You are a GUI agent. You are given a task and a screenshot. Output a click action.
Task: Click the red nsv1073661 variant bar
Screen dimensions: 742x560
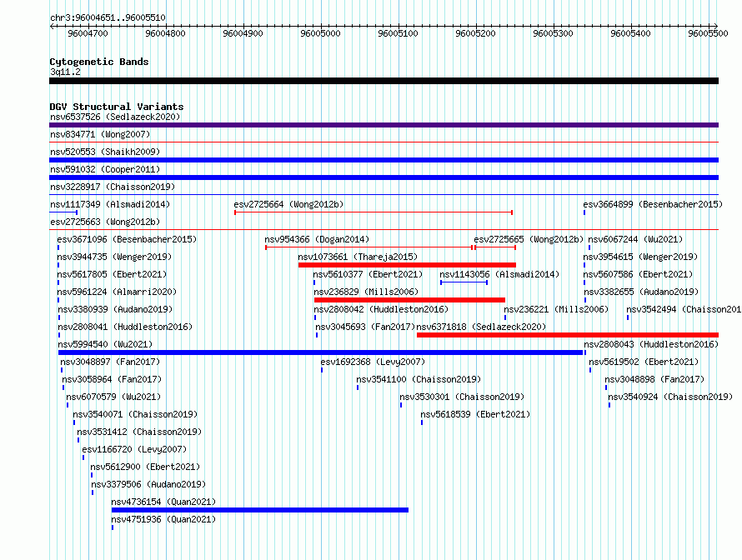pos(407,265)
